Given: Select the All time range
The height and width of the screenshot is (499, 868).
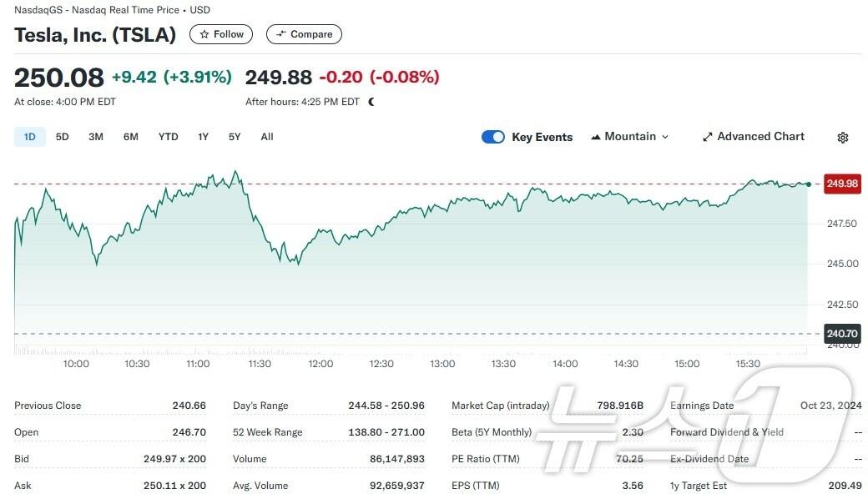Looking at the screenshot, I should 267,137.
